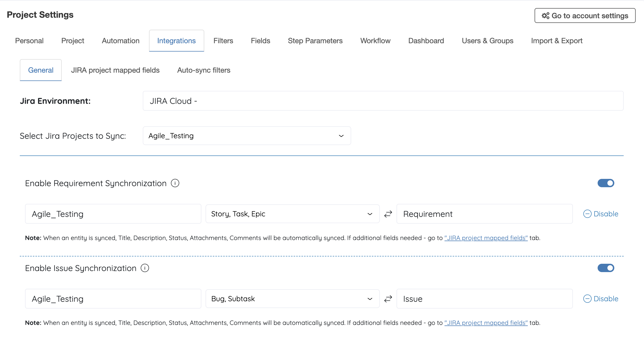Click Go to account settings button
Viewport: 644px width, 339px height.
coord(585,16)
